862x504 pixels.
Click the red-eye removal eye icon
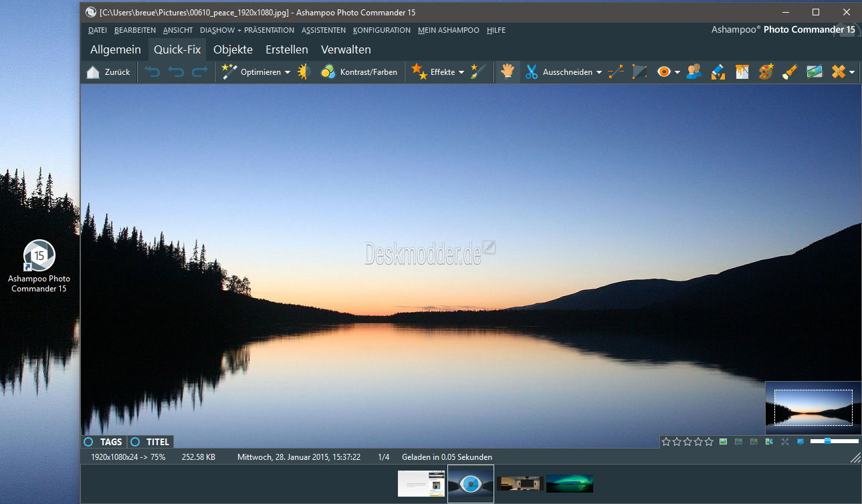tap(663, 72)
